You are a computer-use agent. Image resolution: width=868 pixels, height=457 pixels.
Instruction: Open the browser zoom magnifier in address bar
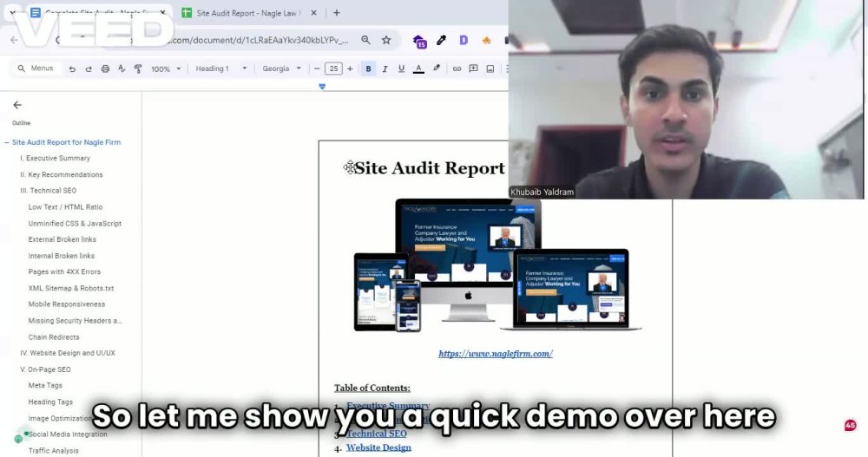tap(365, 40)
